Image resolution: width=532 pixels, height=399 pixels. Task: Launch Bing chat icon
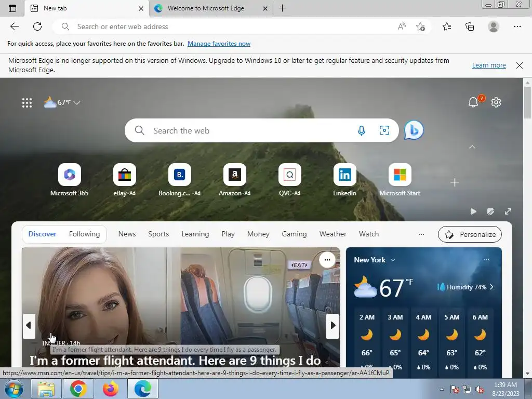pos(414,130)
